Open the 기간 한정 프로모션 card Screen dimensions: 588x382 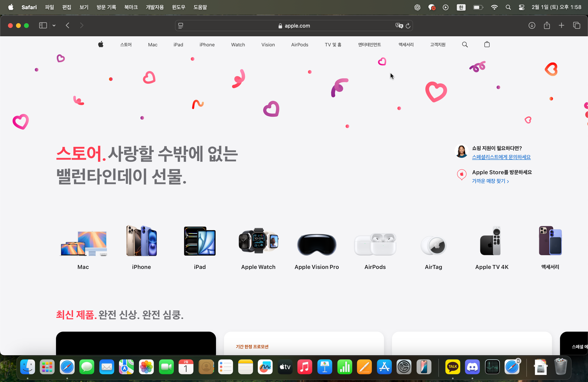pos(304,343)
